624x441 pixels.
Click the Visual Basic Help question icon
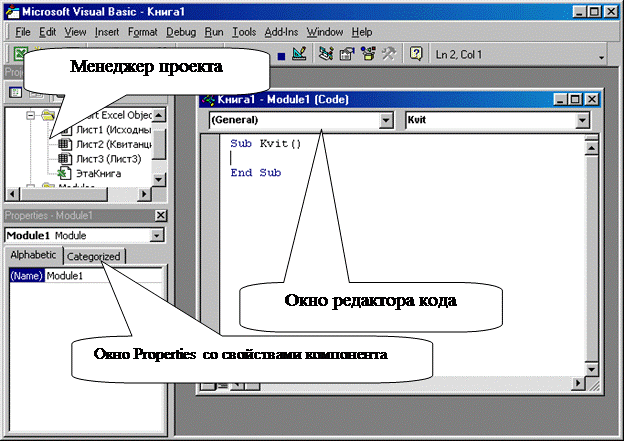click(416, 53)
